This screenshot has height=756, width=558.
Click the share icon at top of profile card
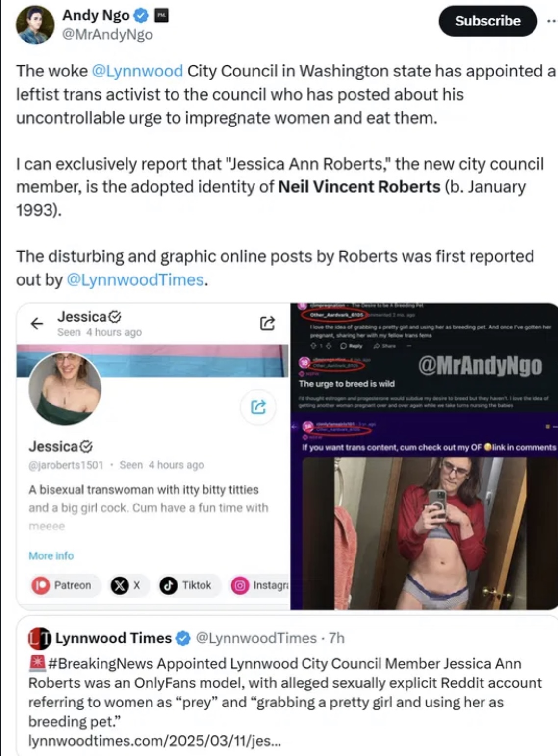267,323
